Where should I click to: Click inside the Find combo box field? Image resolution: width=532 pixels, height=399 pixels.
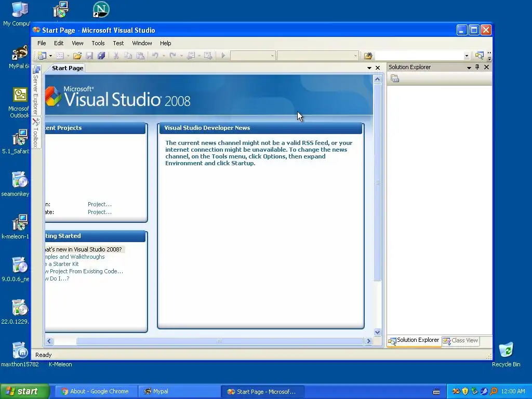click(x=419, y=56)
